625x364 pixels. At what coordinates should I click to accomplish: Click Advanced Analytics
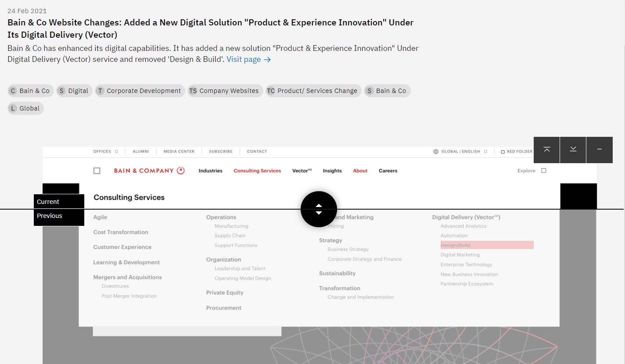click(463, 226)
